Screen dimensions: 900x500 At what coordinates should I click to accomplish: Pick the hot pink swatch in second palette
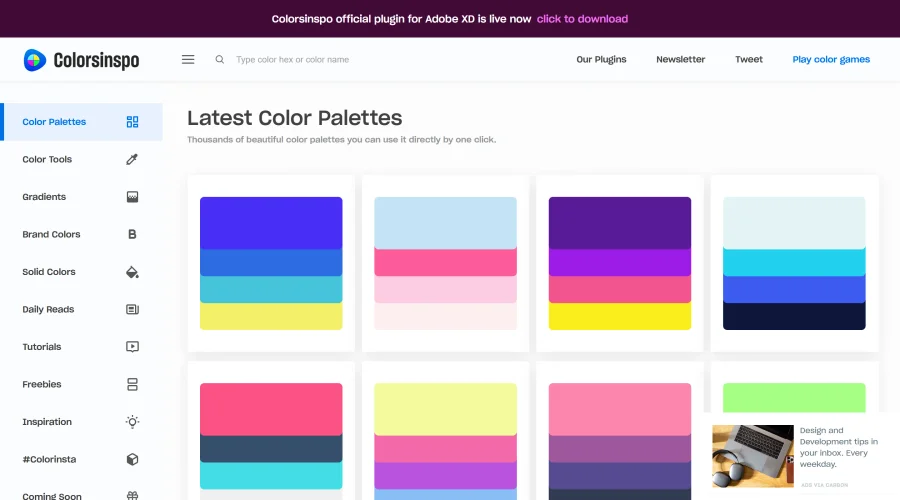coord(445,263)
